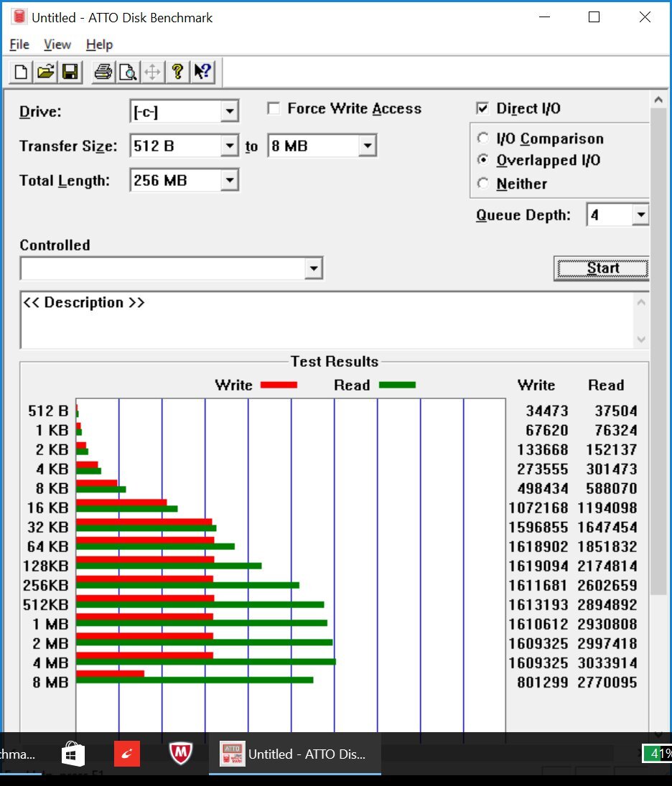This screenshot has width=672, height=786.
Task: Click the context help arrow icon
Action: [x=202, y=72]
